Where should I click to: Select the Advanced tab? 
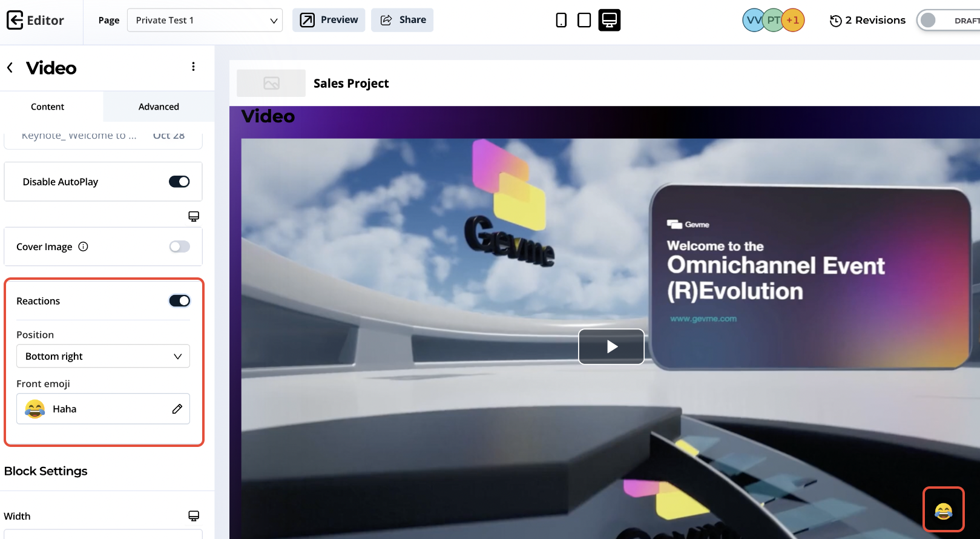(159, 107)
